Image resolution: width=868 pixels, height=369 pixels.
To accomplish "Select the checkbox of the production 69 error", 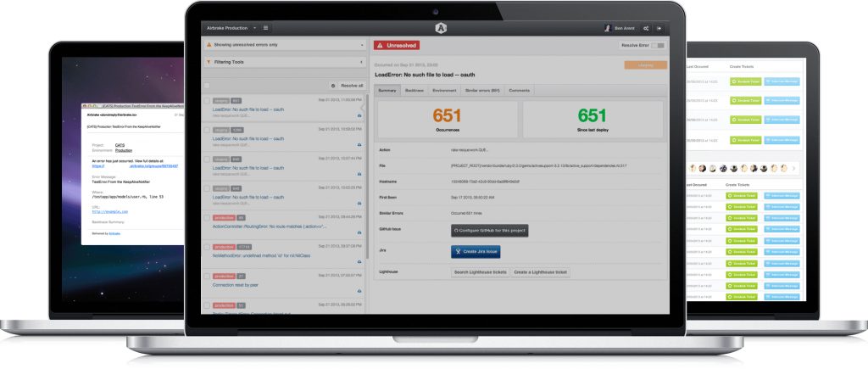I will point(207,218).
